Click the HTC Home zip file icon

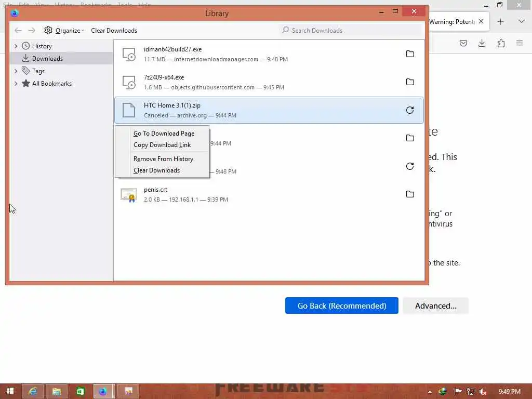click(129, 110)
